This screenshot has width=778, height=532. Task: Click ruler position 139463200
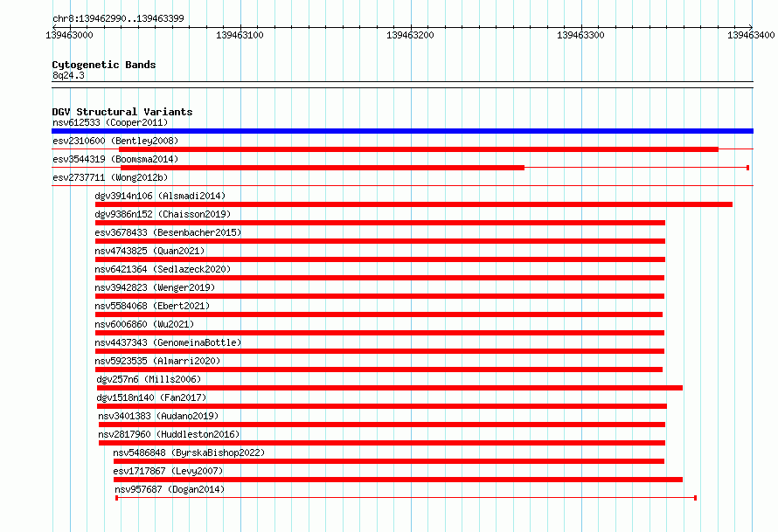(410, 35)
